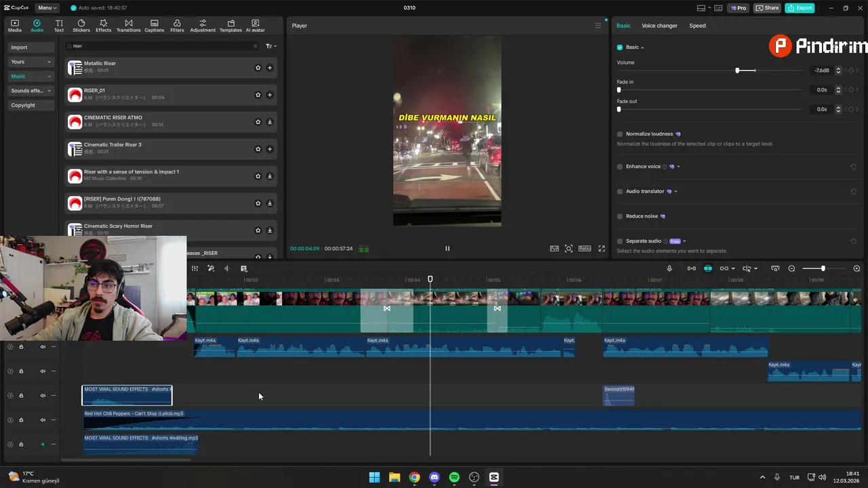The image size is (868, 488).
Task: Enable the Audio translator checkbox
Action: (x=620, y=192)
